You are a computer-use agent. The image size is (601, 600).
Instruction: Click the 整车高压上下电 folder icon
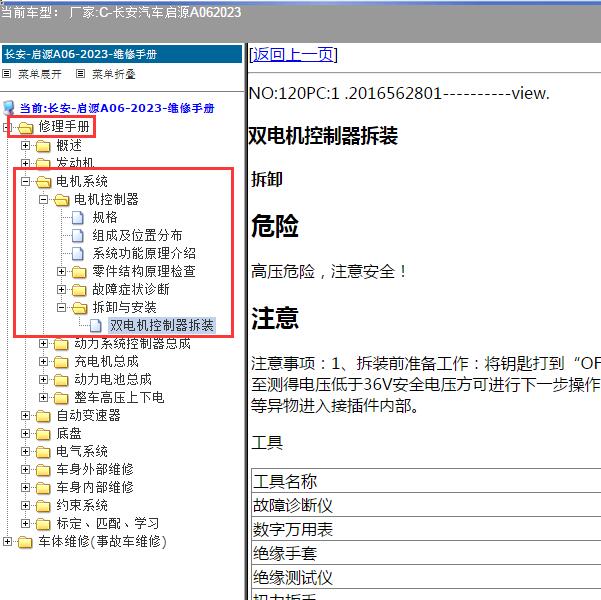point(61,398)
